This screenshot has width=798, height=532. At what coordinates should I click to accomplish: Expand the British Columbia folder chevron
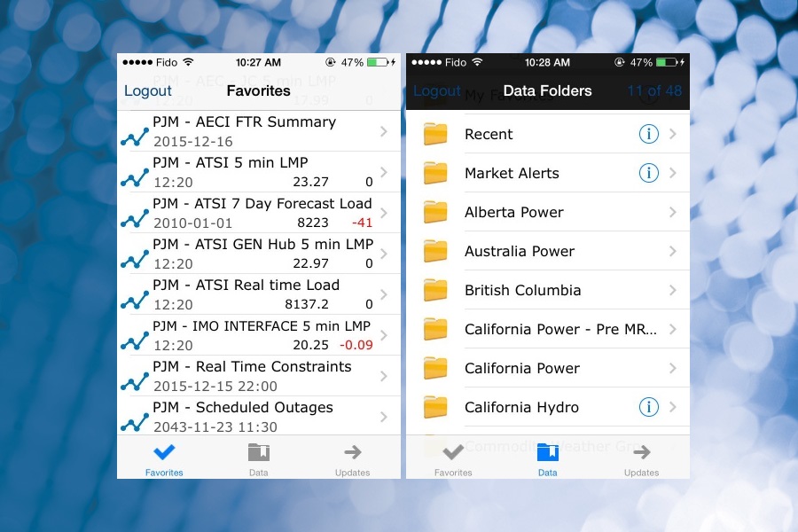pyautogui.click(x=673, y=290)
